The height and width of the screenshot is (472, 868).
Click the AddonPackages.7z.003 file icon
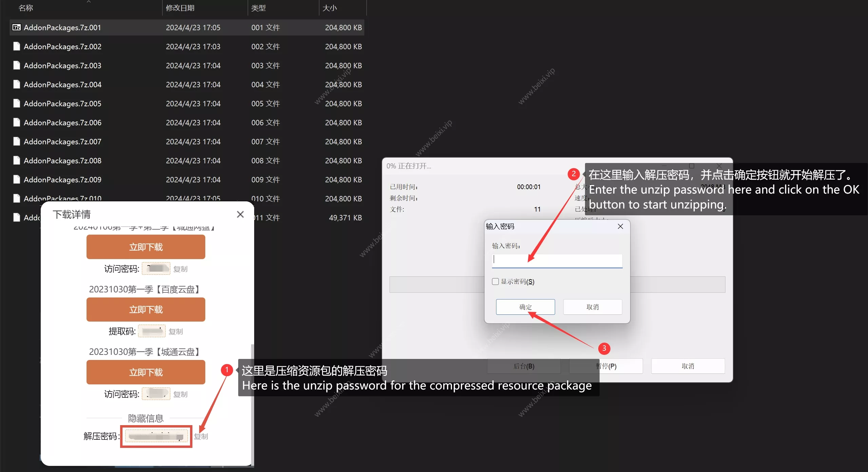[x=17, y=66]
